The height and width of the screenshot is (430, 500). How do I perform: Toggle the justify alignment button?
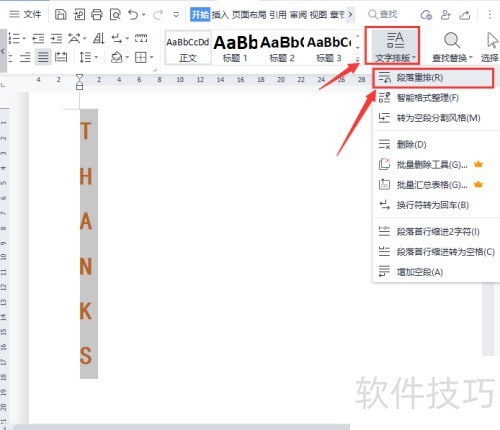pos(43,57)
